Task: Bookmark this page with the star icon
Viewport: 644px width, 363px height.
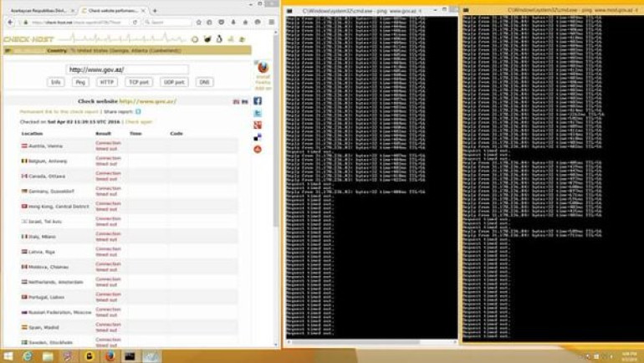Action: tap(199, 23)
